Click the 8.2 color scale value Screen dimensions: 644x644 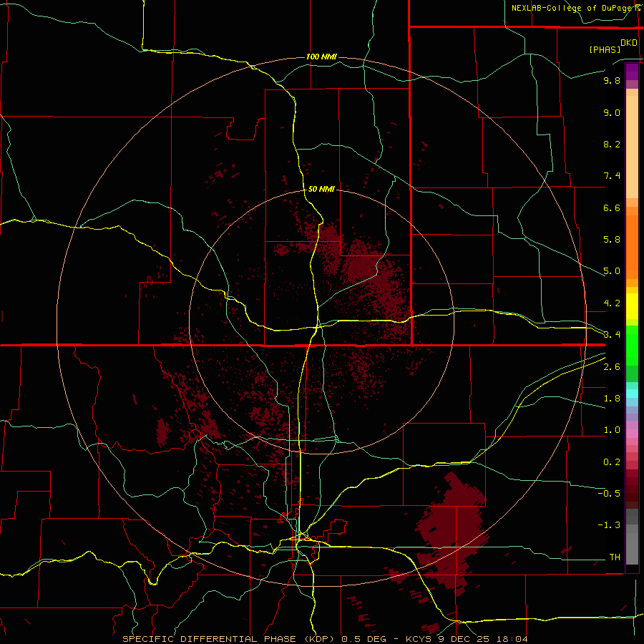click(x=612, y=144)
